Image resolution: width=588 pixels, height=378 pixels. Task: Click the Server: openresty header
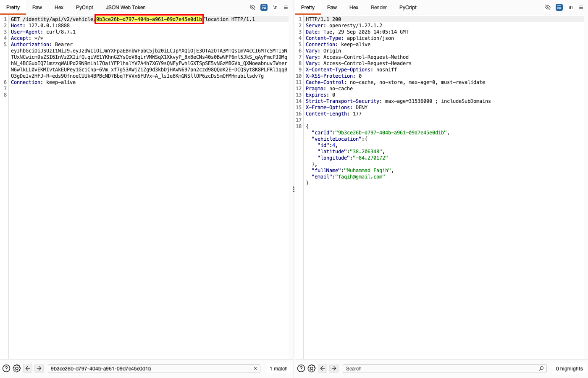coord(344,26)
